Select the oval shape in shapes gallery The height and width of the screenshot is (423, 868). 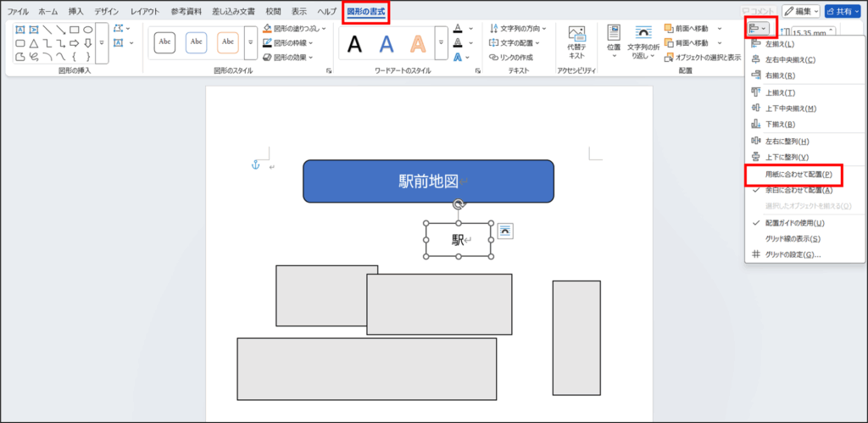(x=88, y=30)
